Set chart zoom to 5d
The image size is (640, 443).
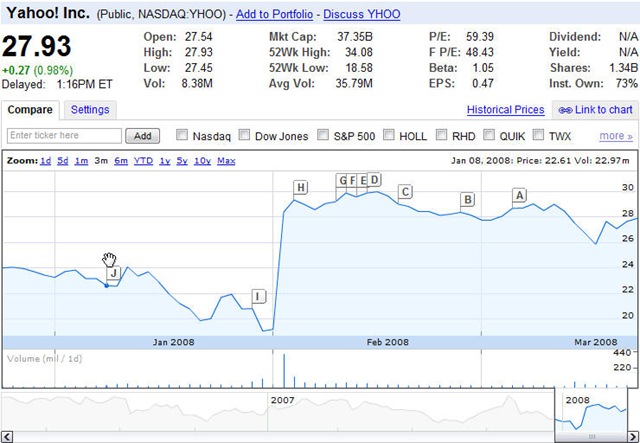click(62, 161)
